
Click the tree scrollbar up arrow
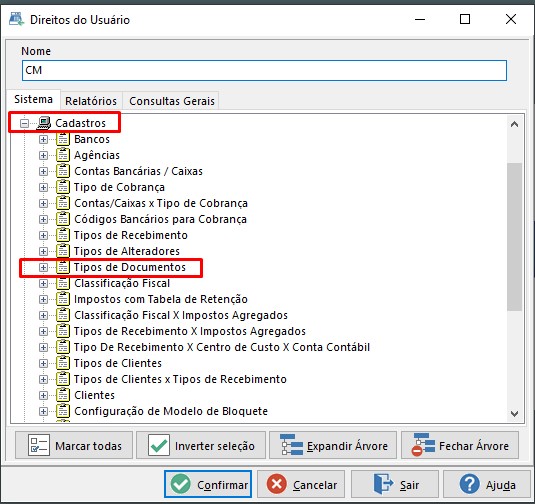515,124
